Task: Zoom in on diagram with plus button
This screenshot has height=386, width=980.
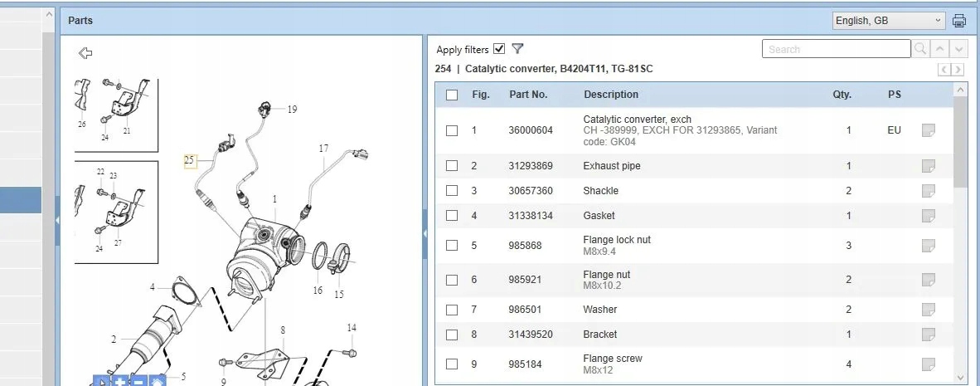Action: tap(120, 380)
